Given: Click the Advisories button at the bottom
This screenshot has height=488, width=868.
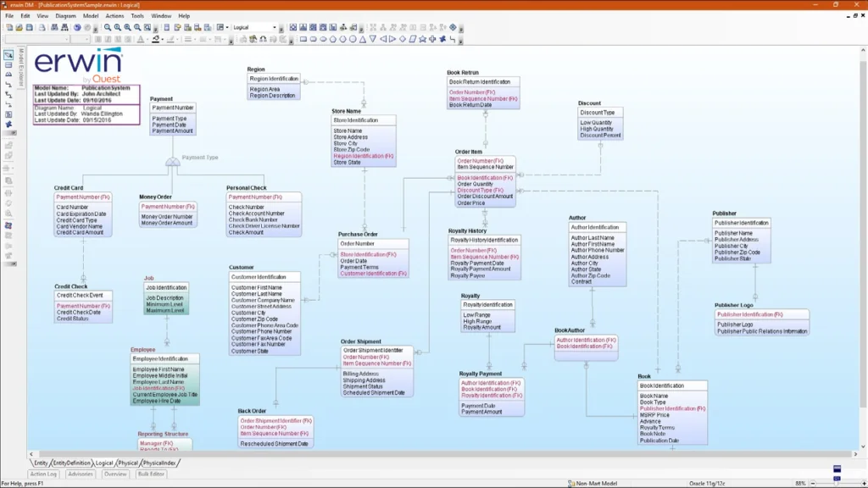Looking at the screenshot, I should 81,474.
